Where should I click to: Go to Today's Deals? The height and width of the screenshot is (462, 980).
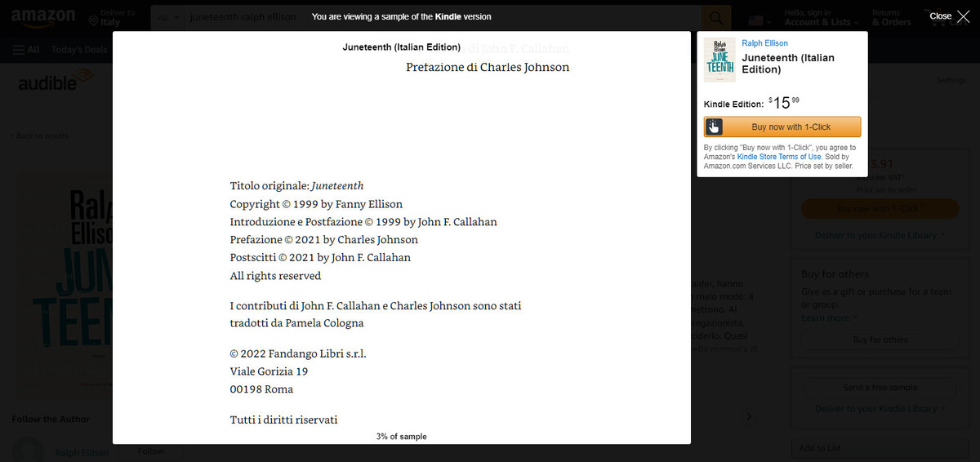(x=79, y=50)
